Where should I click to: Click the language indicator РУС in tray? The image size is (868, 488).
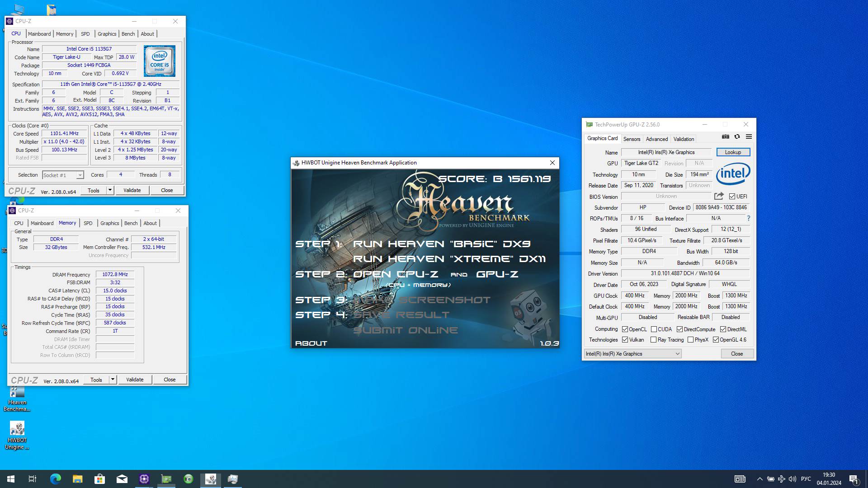coord(806,479)
